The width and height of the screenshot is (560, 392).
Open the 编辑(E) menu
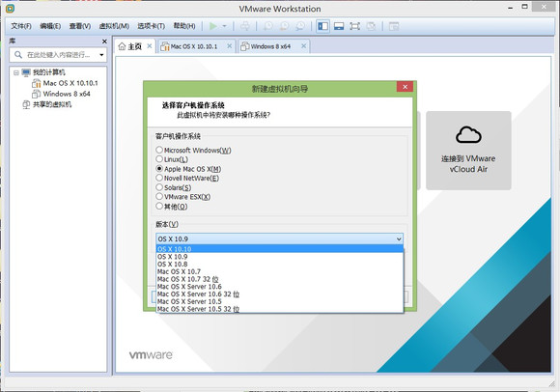pos(50,26)
